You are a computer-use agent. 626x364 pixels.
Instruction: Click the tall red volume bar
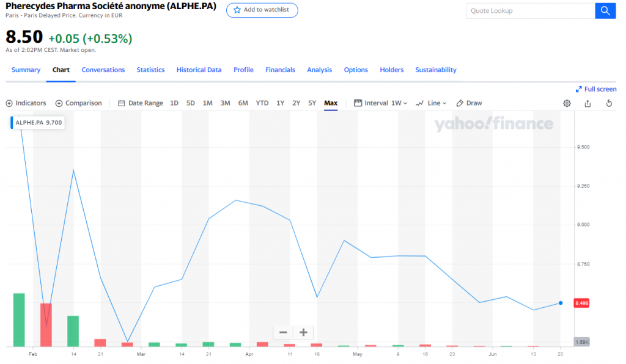point(46,325)
